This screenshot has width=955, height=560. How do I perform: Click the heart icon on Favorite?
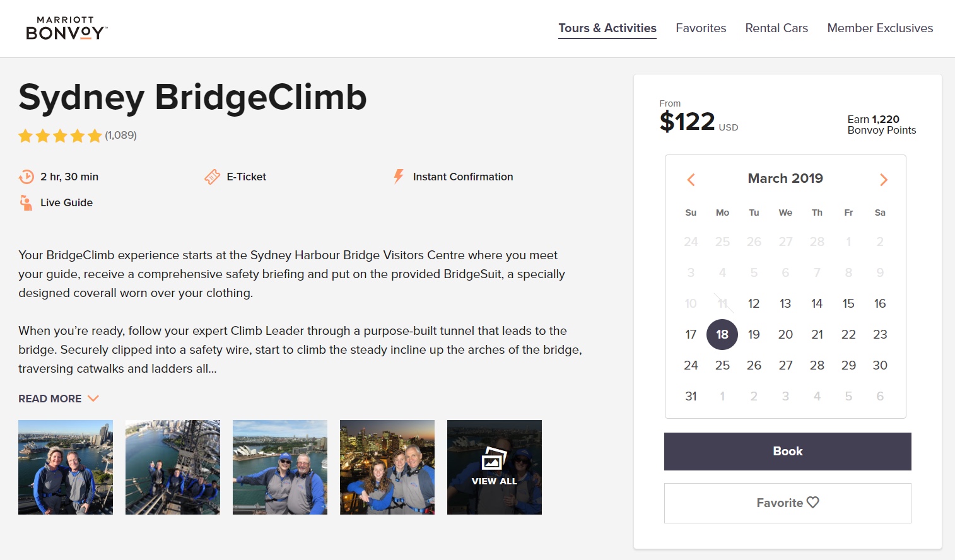click(813, 503)
